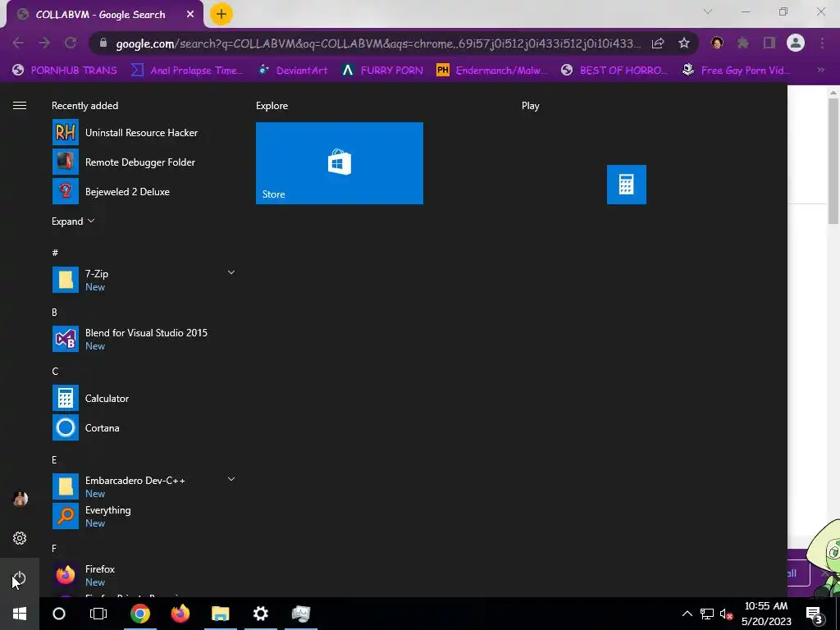This screenshot has width=840, height=630.
Task: Expand the Start menu hamburger
Action: 20,106
